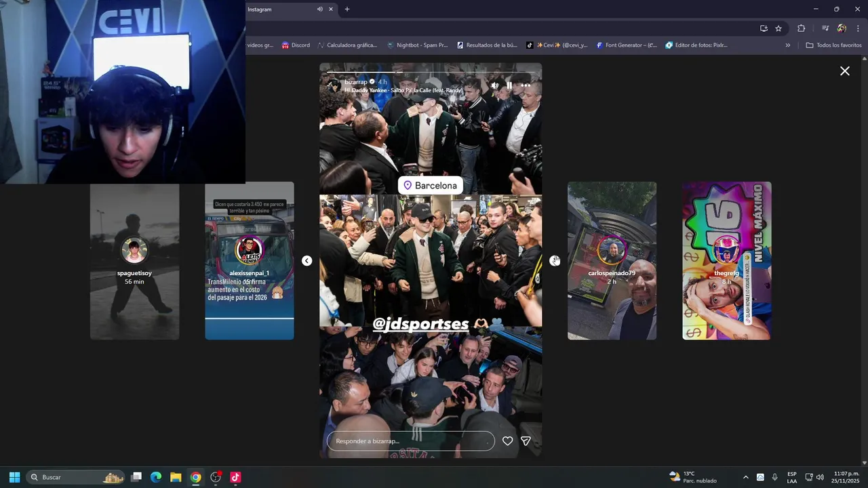Viewport: 868px width, 488px height.
Task: Open the weather widget showing 13°C
Action: (693, 477)
